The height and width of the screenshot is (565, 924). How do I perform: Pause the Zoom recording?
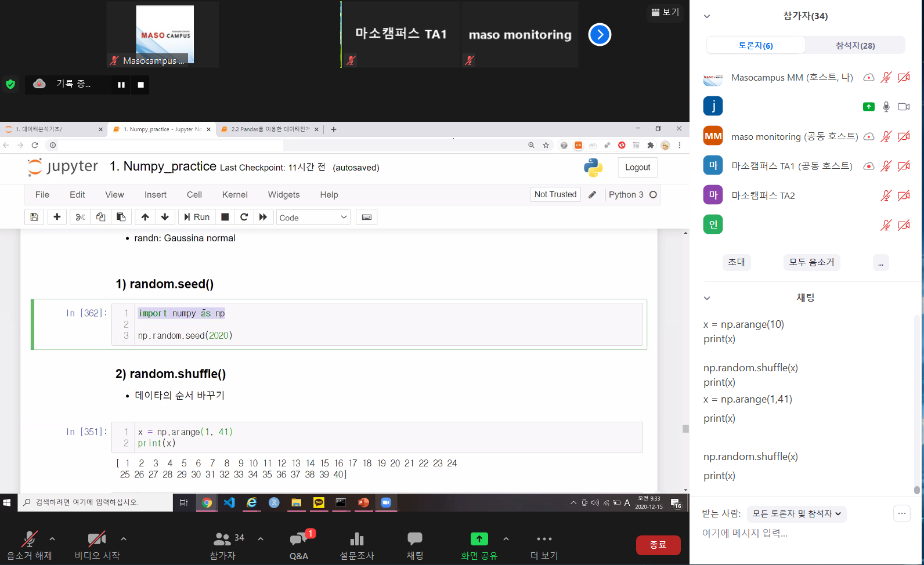click(121, 85)
